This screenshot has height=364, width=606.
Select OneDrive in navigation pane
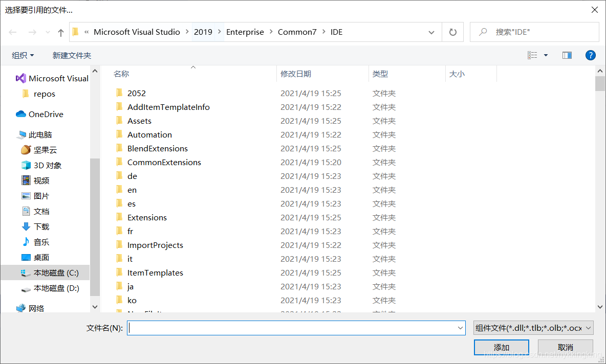39,114
